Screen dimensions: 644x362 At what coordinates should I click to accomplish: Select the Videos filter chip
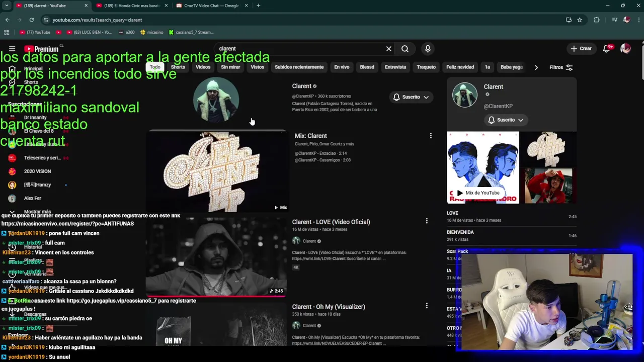203,67
